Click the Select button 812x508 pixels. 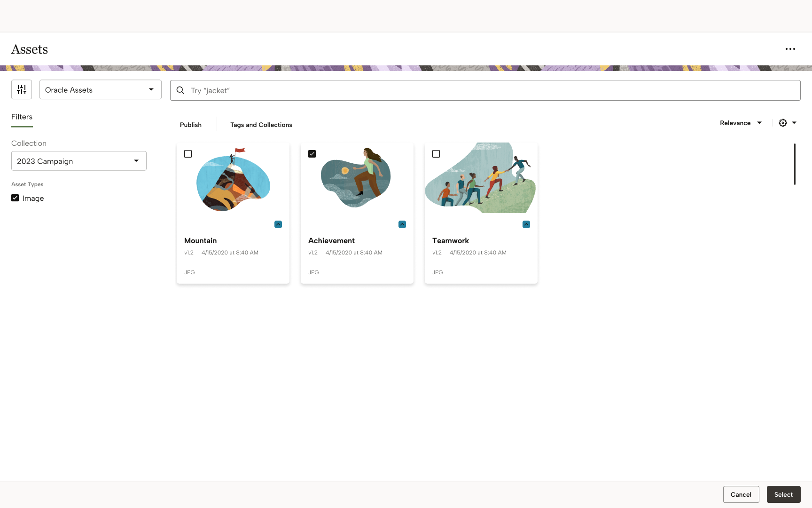(784, 494)
